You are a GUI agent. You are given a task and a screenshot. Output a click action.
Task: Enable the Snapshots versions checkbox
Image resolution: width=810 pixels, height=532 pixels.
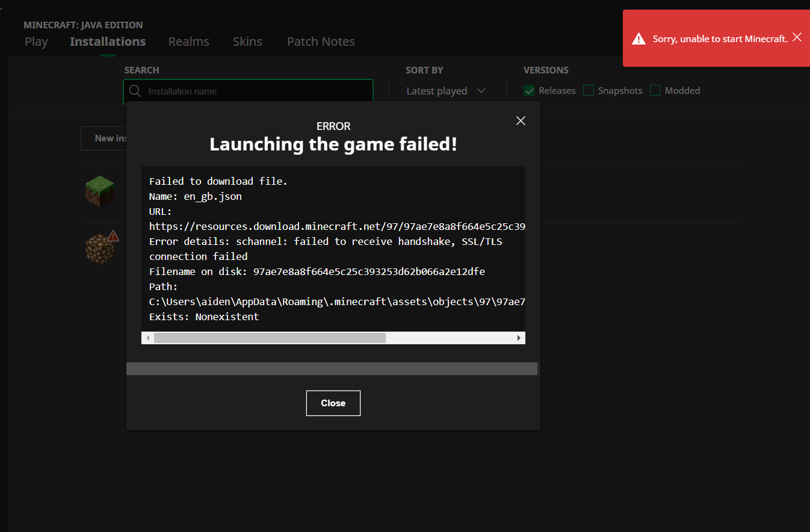click(x=589, y=91)
